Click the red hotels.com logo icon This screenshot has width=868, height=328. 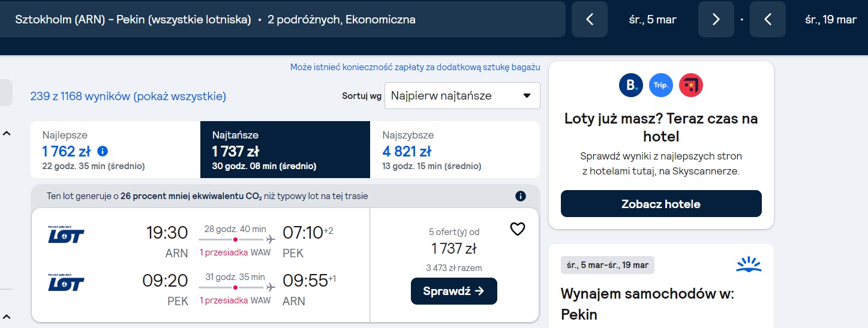pyautogui.click(x=691, y=85)
